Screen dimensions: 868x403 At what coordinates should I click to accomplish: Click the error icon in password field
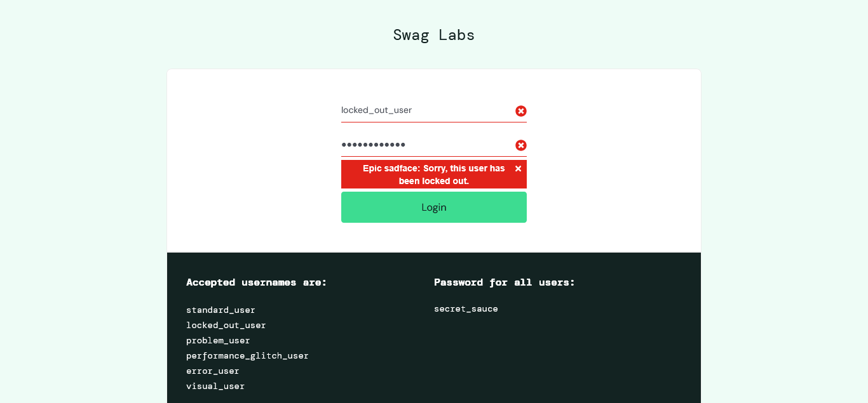pyautogui.click(x=521, y=145)
